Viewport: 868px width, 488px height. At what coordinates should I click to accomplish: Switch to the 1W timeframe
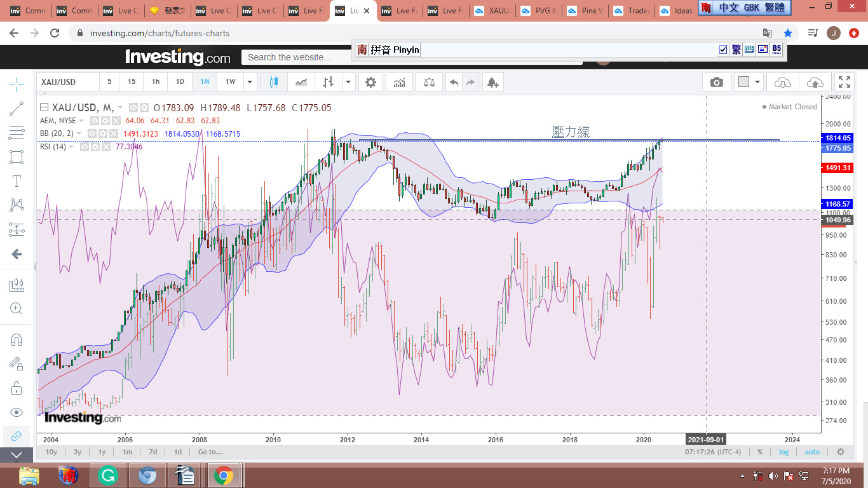click(230, 82)
